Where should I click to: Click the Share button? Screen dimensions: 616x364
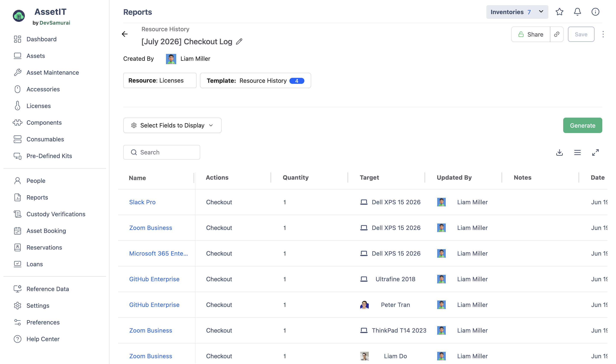pos(530,34)
